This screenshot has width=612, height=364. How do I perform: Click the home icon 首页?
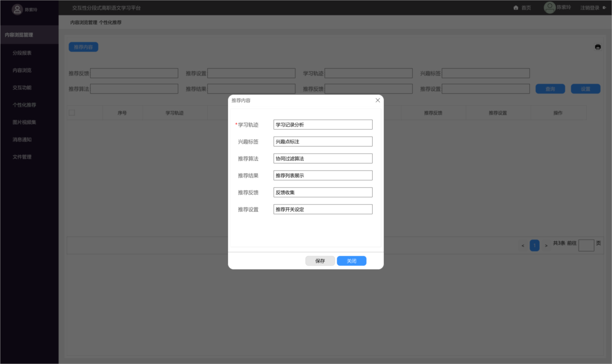516,8
